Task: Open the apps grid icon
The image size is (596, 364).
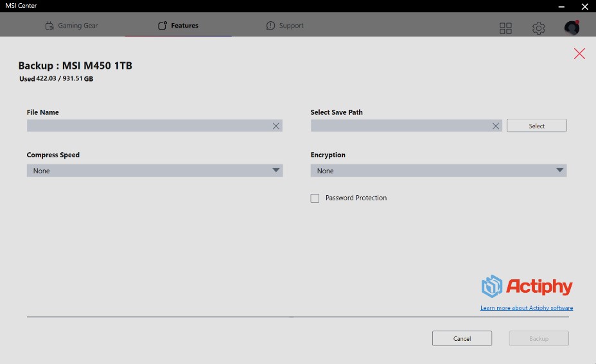Action: [505, 28]
